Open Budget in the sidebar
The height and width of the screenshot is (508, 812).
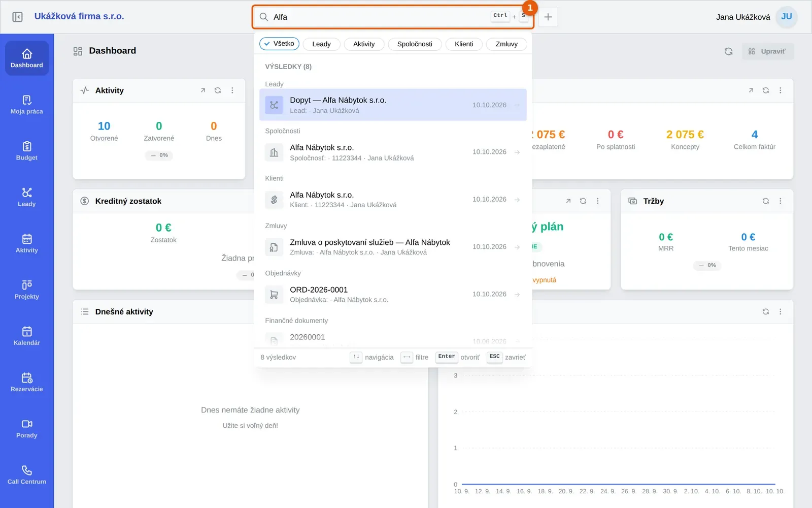27,151
